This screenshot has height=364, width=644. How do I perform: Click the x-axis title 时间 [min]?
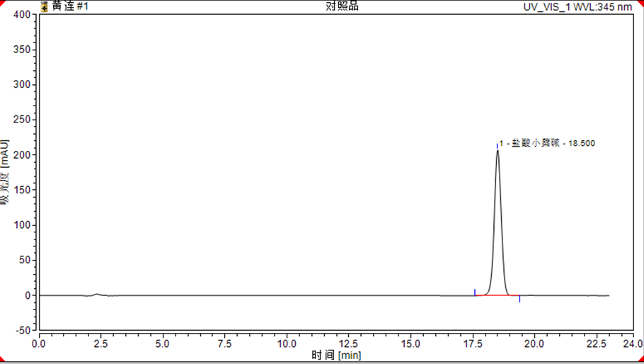(336, 355)
